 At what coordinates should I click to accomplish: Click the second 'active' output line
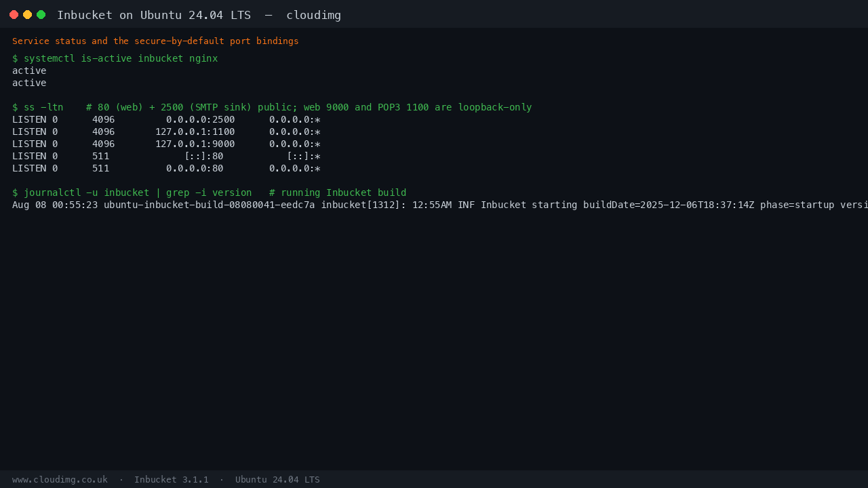pos(29,83)
